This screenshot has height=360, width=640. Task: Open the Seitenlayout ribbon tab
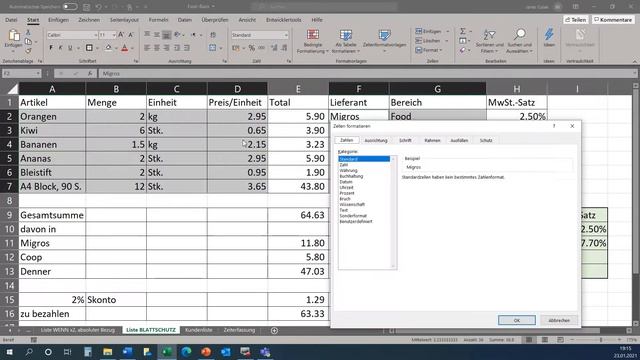point(124,20)
